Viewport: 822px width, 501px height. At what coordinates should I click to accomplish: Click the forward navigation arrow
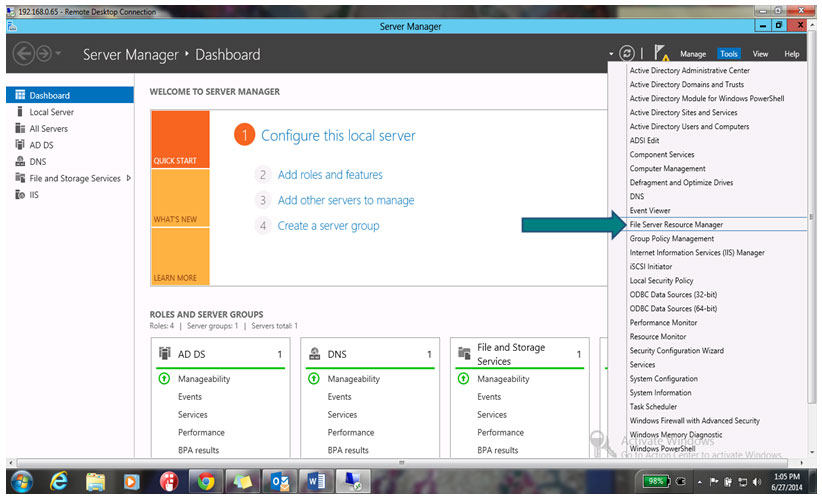pyautogui.click(x=44, y=53)
